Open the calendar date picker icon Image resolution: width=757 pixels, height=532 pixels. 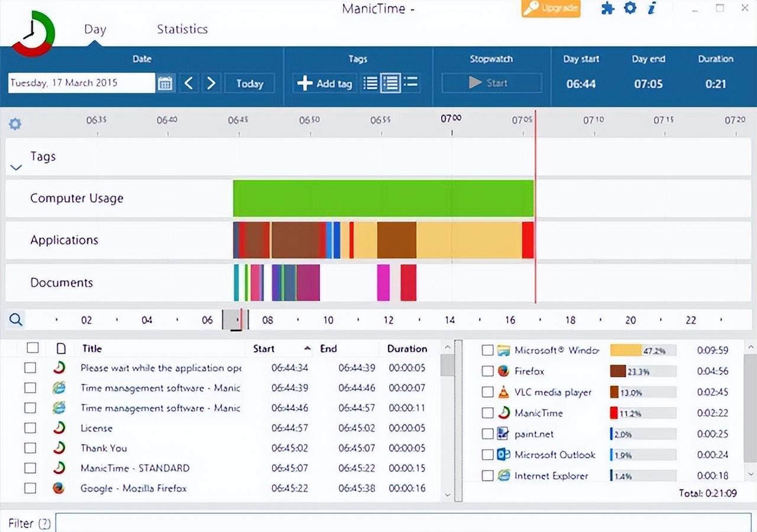tap(166, 83)
